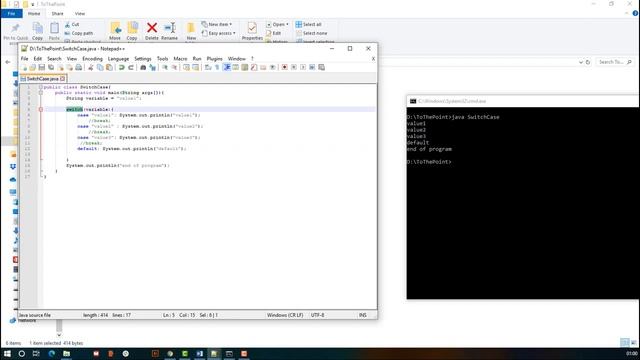Open the Search menu in Notepad++

pos(54,59)
